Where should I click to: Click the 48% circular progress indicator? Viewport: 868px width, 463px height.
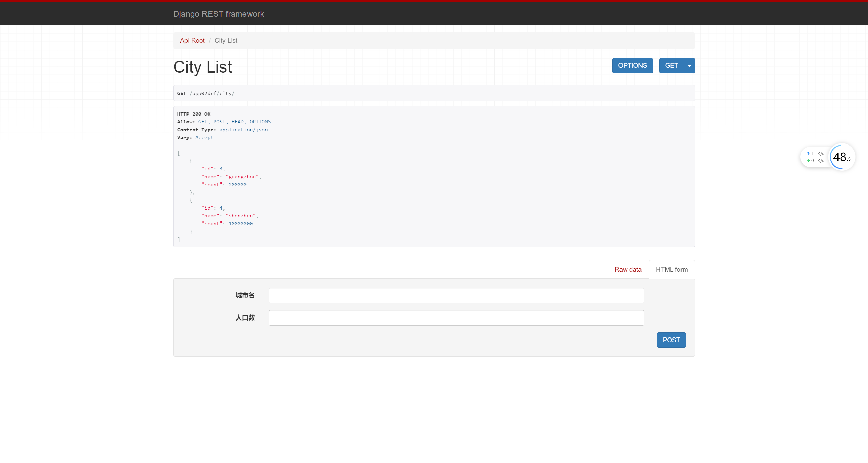pyautogui.click(x=842, y=157)
